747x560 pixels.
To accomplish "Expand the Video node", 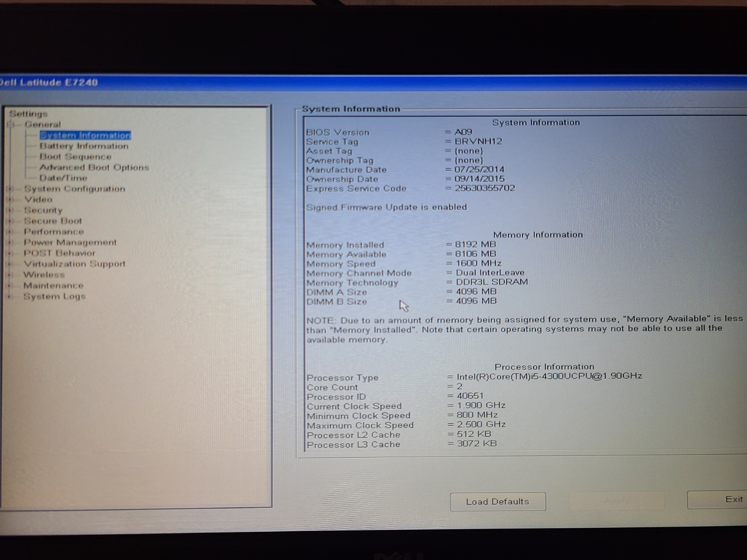I will [9, 200].
